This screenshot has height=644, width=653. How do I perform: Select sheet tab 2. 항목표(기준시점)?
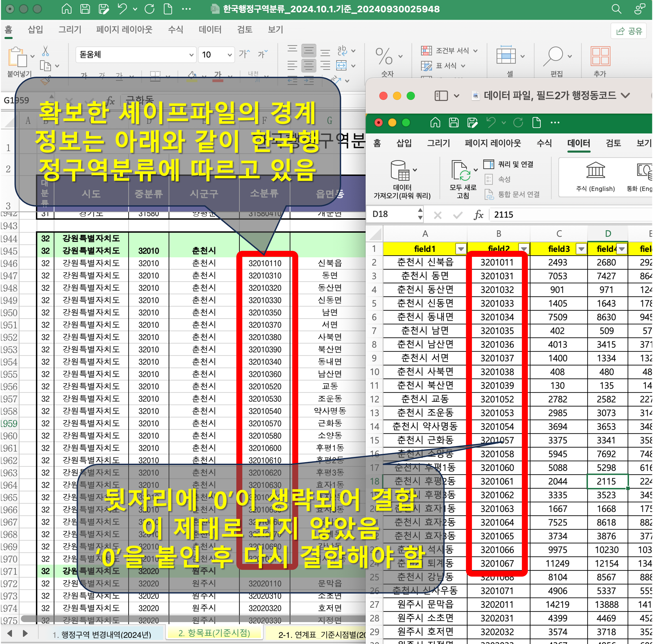coord(214,633)
